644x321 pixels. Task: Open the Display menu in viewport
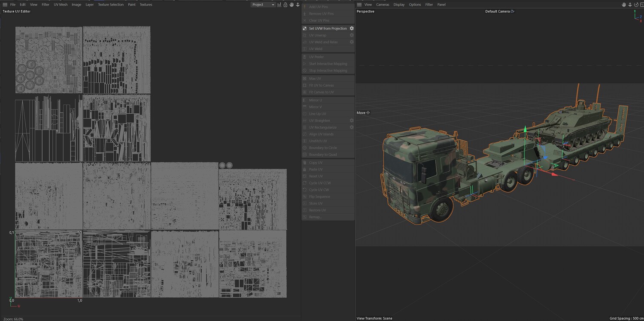tap(399, 5)
